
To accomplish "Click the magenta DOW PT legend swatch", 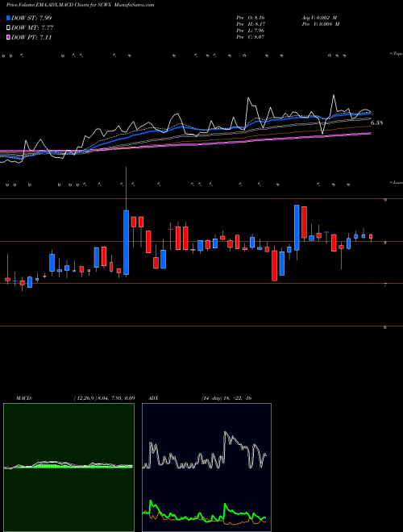I will tap(8, 37).
